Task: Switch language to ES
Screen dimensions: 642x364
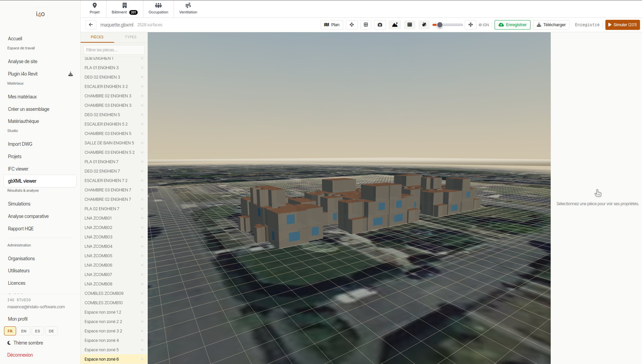Action: [x=38, y=331]
